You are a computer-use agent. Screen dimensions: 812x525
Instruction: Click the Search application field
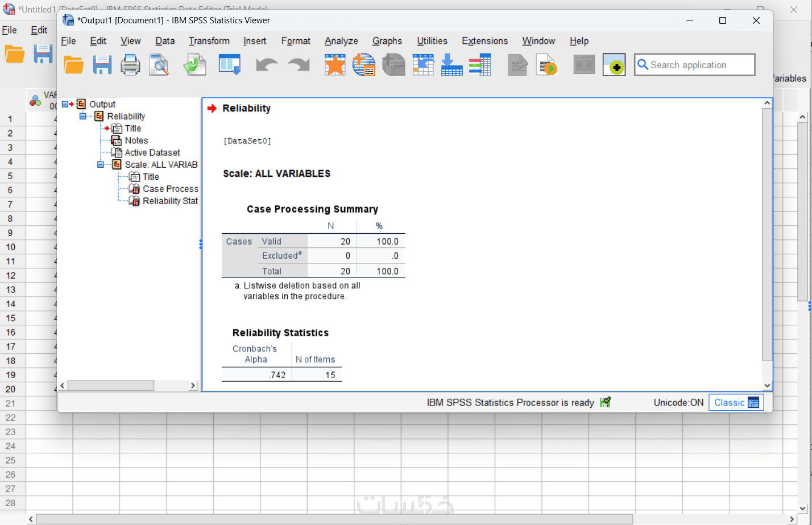695,65
